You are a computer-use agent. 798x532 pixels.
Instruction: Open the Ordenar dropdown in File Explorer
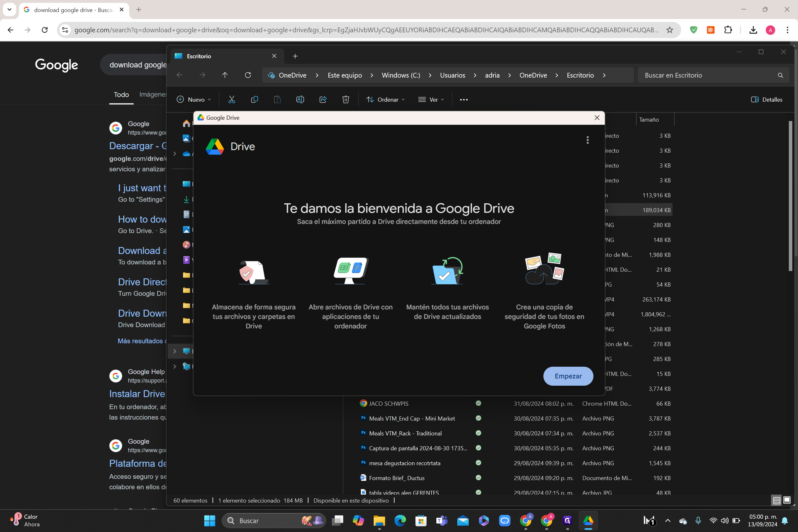pyautogui.click(x=385, y=99)
